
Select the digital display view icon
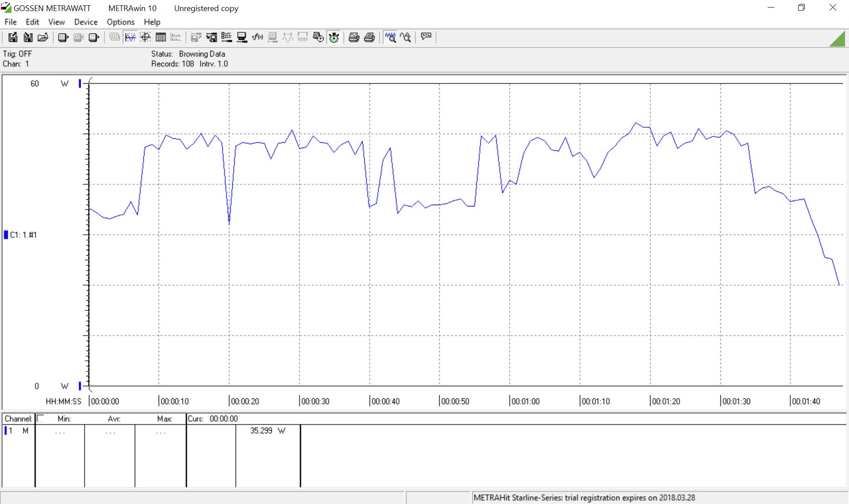click(x=115, y=37)
